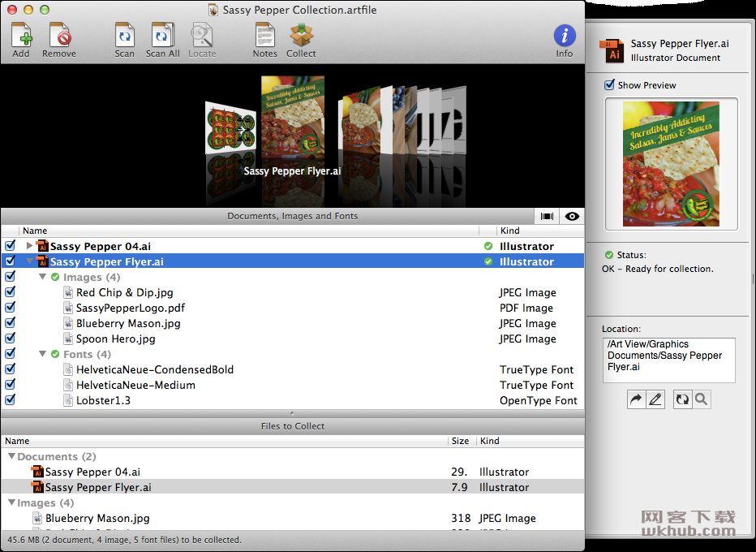Image resolution: width=756 pixels, height=552 pixels.
Task: Click the Location path text field
Action: pyautogui.click(x=668, y=360)
